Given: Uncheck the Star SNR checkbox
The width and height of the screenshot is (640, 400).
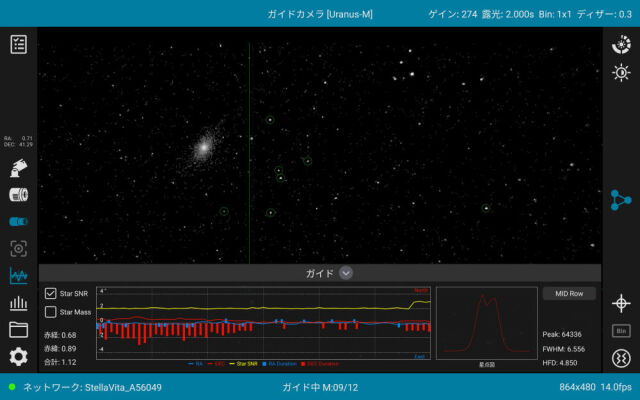Looking at the screenshot, I should pos(51,294).
